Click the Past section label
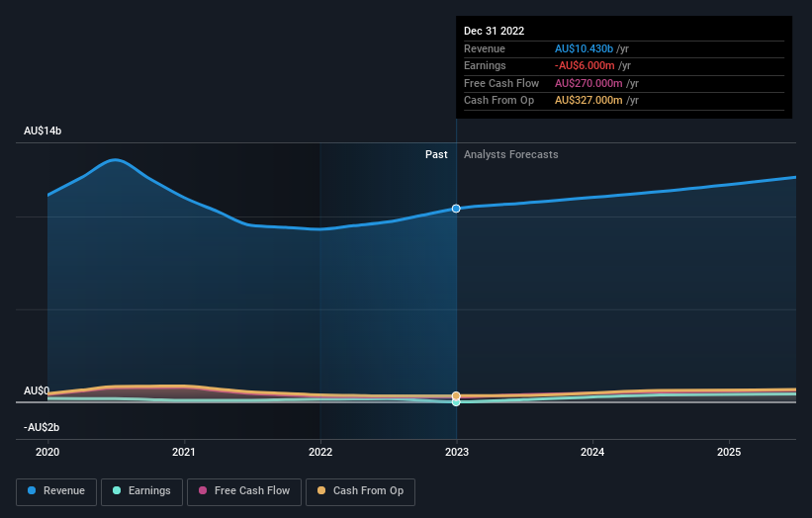 [x=436, y=154]
